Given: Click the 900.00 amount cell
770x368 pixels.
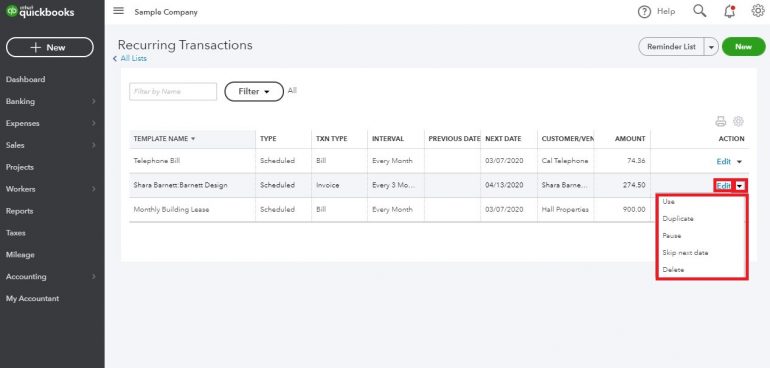Looking at the screenshot, I should (x=634, y=209).
